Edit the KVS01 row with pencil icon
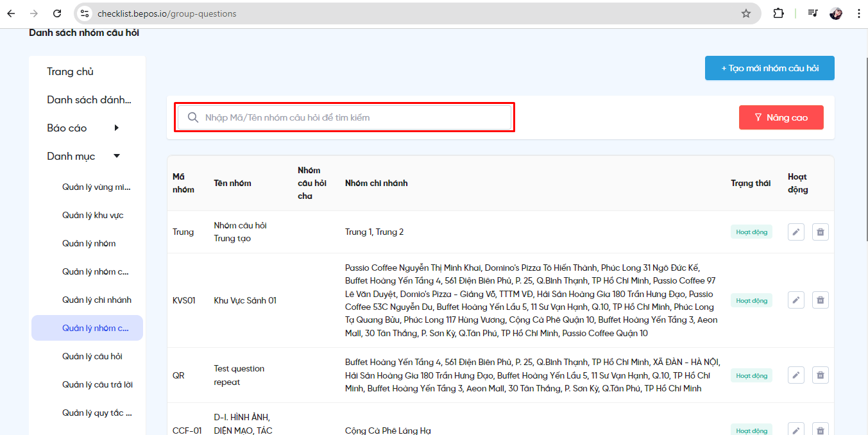The width and height of the screenshot is (868, 435). (796, 300)
